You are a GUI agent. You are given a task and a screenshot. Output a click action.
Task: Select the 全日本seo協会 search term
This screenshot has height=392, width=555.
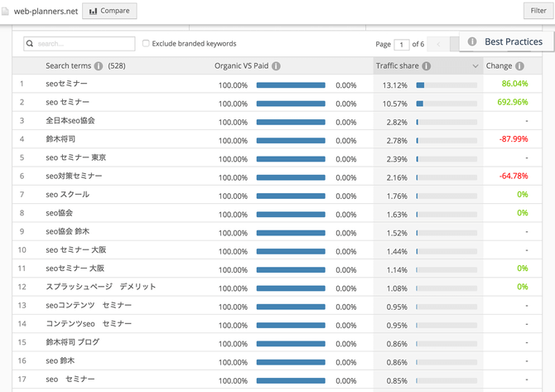point(70,121)
